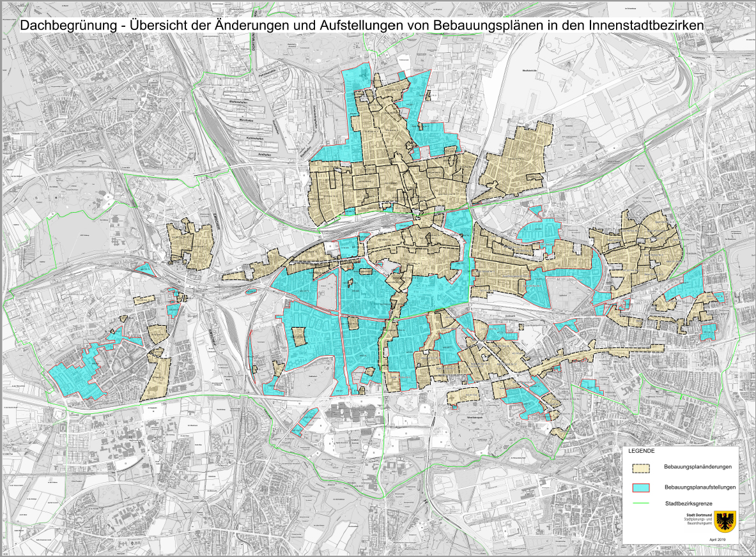Image resolution: width=756 pixels, height=557 pixels.
Task: Click the green Stadtbezirksgrenze line sample in legend
Action: pos(640,503)
